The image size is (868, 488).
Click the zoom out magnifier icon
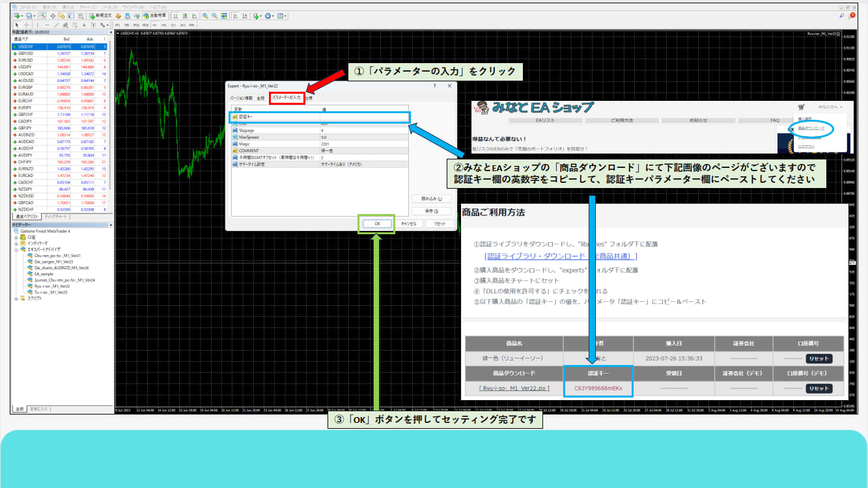(214, 15)
